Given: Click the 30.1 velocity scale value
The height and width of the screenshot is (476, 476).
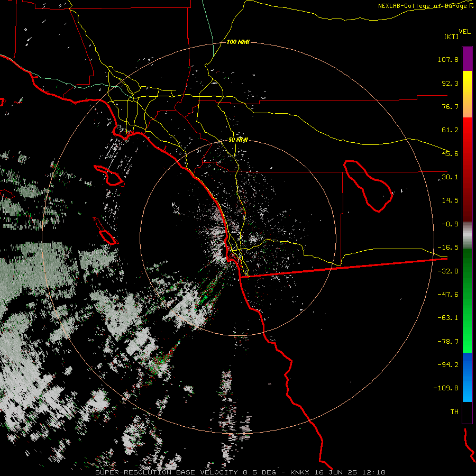Looking at the screenshot, I should (x=450, y=177).
